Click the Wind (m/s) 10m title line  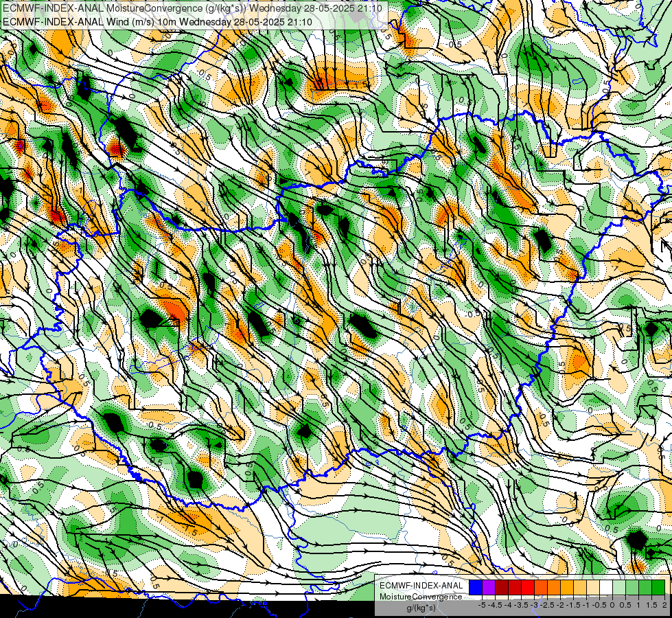click(157, 22)
